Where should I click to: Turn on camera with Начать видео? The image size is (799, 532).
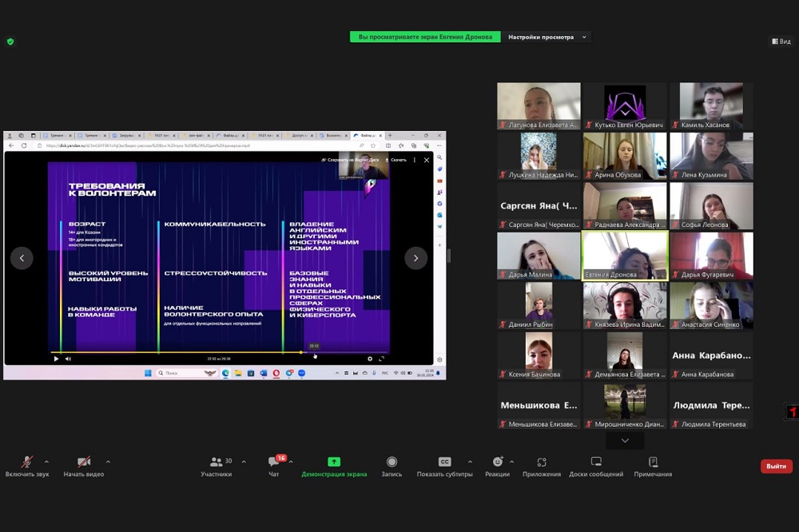tap(84, 466)
